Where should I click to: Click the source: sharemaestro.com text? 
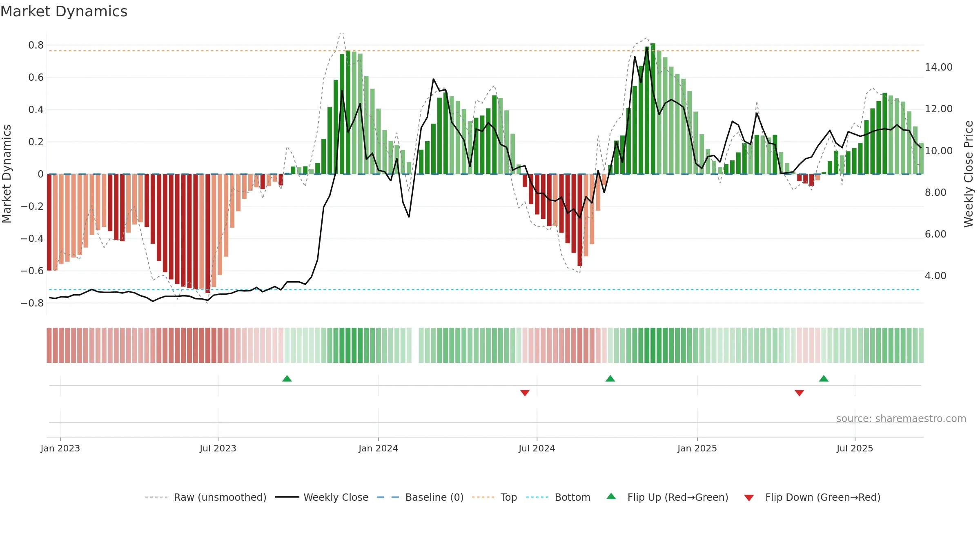tap(901, 418)
